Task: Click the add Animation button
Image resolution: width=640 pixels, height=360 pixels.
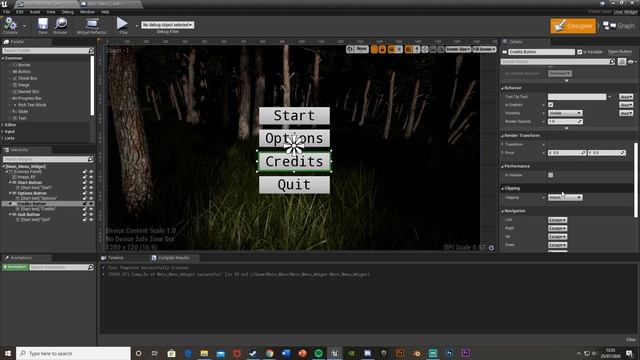Action: coord(15,267)
